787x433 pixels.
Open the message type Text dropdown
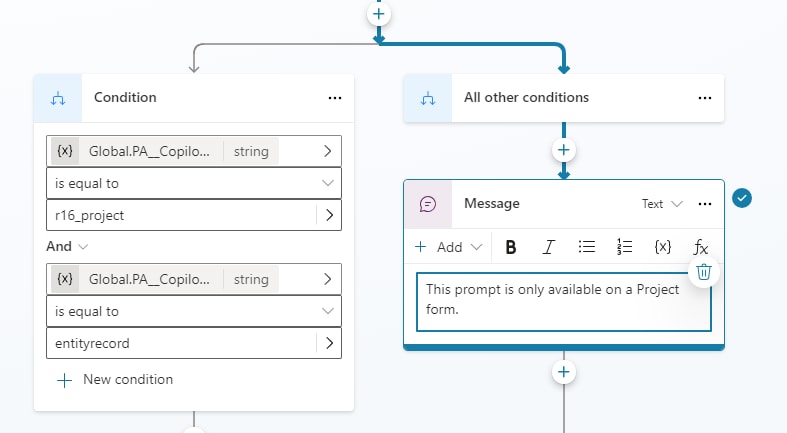point(662,203)
